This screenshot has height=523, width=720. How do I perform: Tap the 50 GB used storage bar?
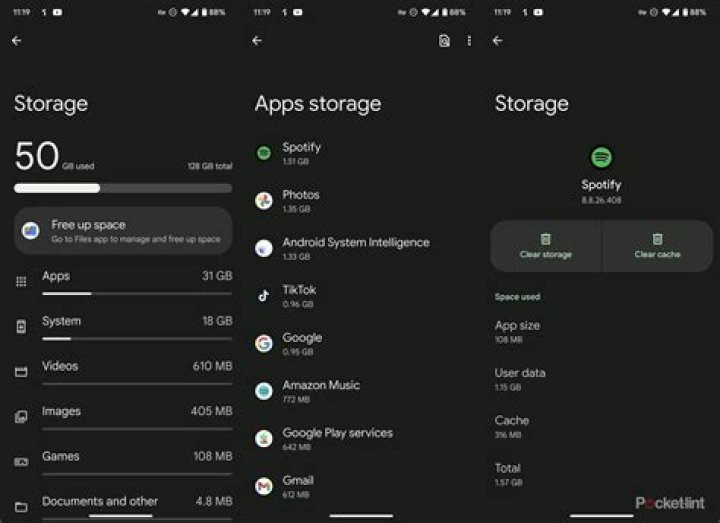(123, 187)
